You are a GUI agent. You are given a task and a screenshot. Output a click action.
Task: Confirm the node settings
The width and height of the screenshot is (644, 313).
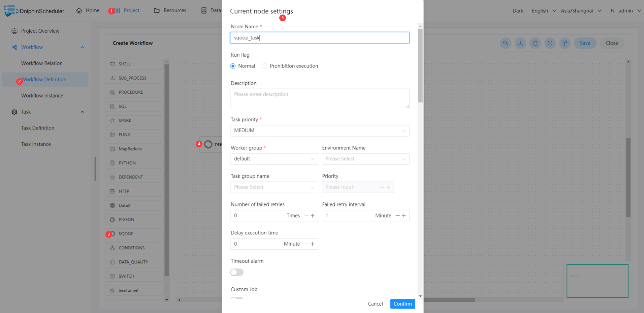[402, 304]
